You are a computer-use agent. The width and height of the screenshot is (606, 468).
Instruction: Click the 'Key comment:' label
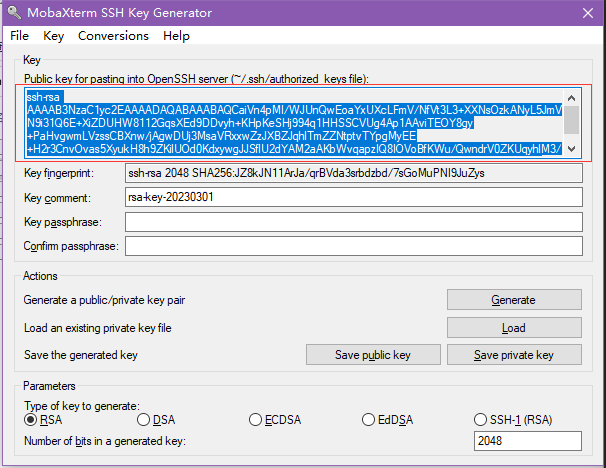click(57, 198)
